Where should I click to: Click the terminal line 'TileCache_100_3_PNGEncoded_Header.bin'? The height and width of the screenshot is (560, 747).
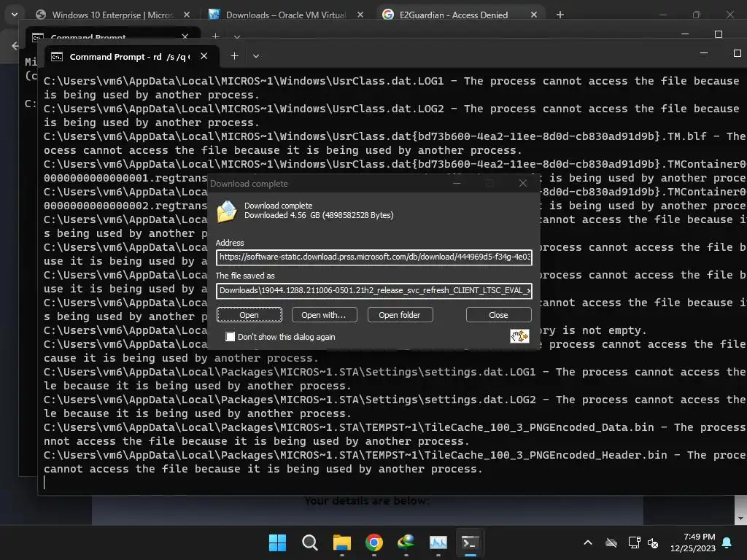pyautogui.click(x=546, y=455)
